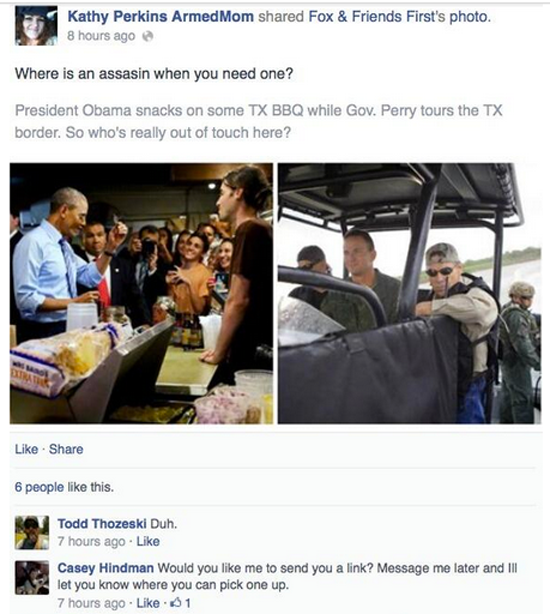Like Todd Thozeski's comment

click(148, 542)
